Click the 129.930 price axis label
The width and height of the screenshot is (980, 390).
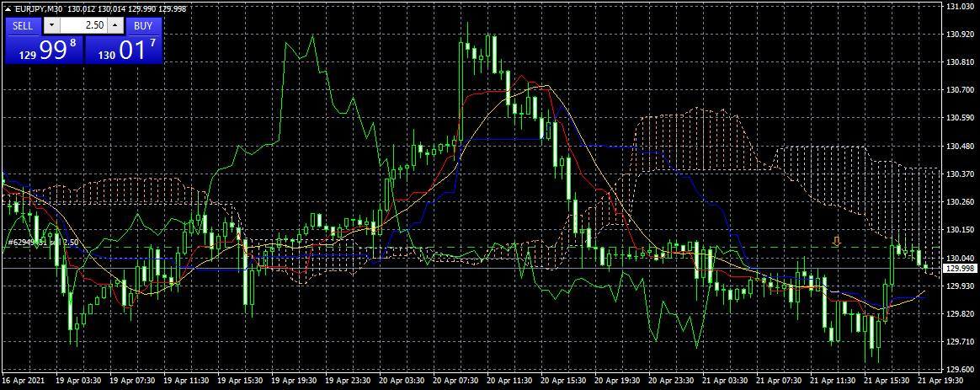(958, 286)
